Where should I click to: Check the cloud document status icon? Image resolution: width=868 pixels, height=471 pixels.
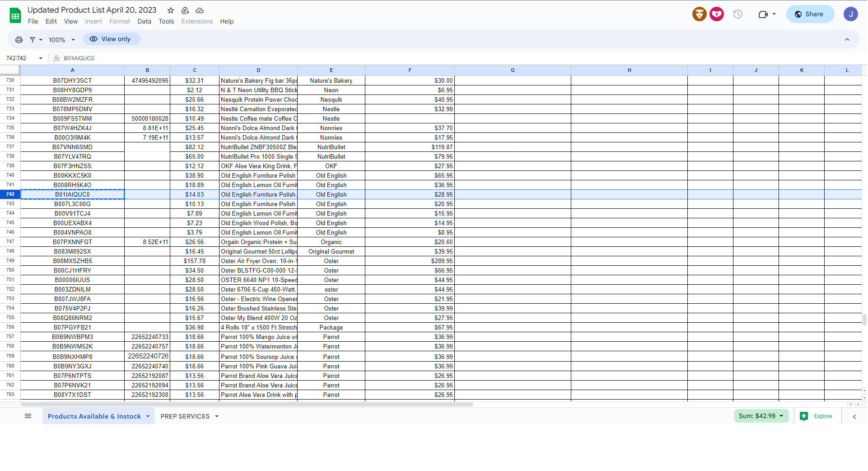coord(200,10)
